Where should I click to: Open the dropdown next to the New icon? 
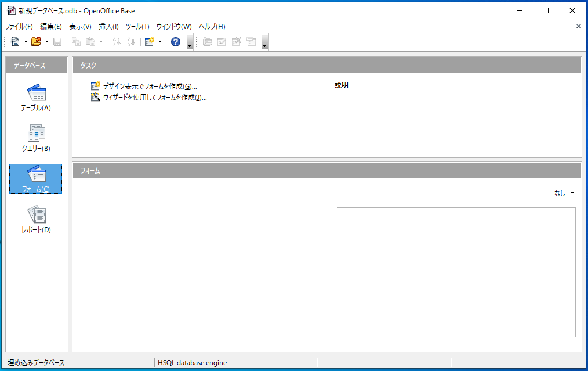24,41
